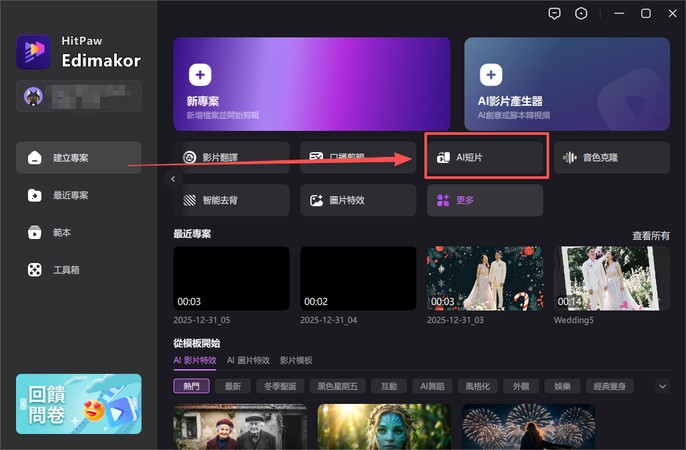This screenshot has height=450, width=686.
Task: Select the 冬季聖誕 filter chip
Action: coord(280,386)
